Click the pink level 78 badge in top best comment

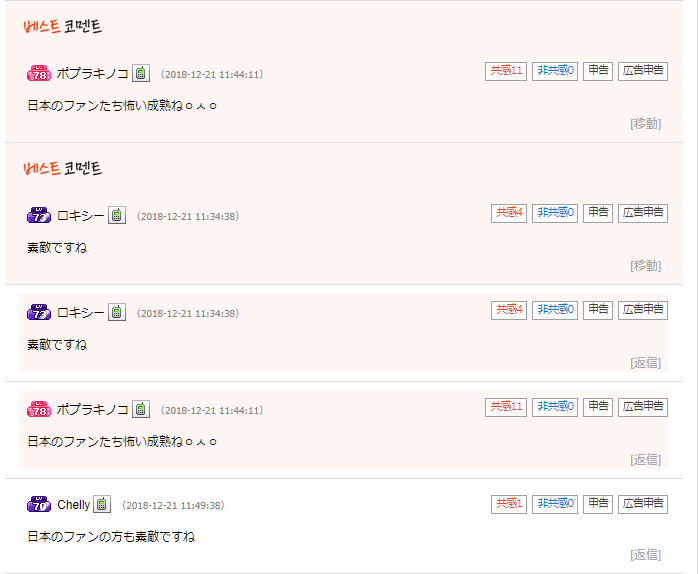pos(39,74)
